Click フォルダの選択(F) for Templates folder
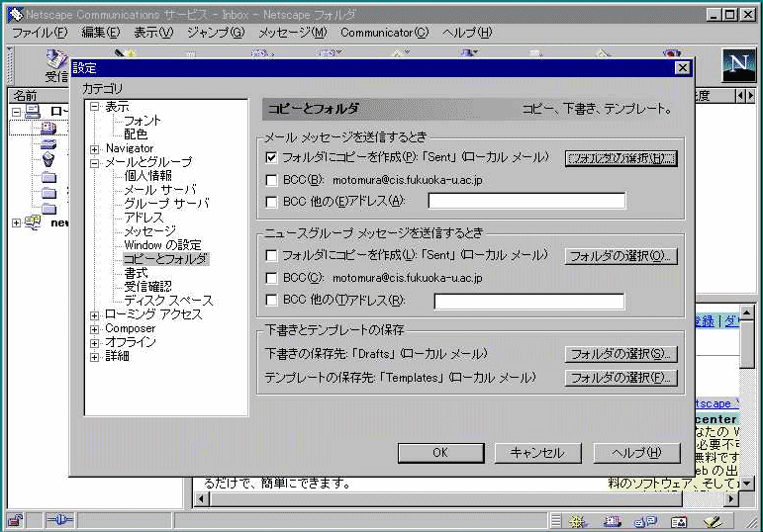The width and height of the screenshot is (763, 532). click(620, 378)
